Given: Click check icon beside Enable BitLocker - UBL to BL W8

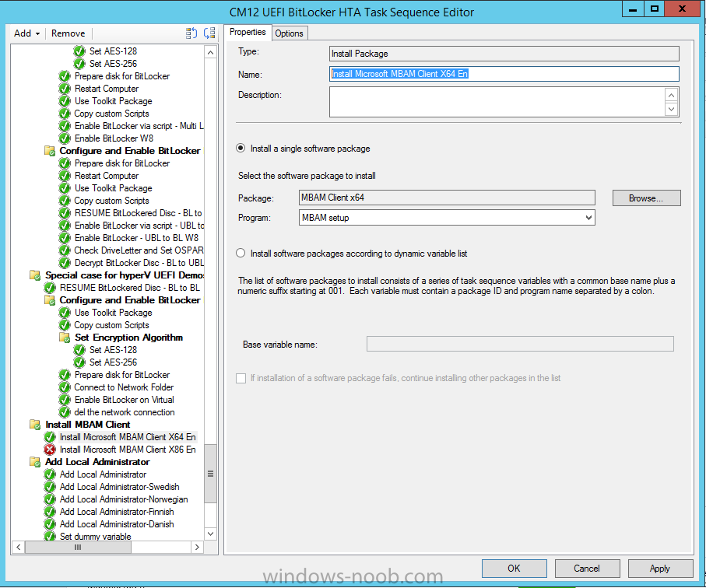Looking at the screenshot, I should tap(65, 237).
